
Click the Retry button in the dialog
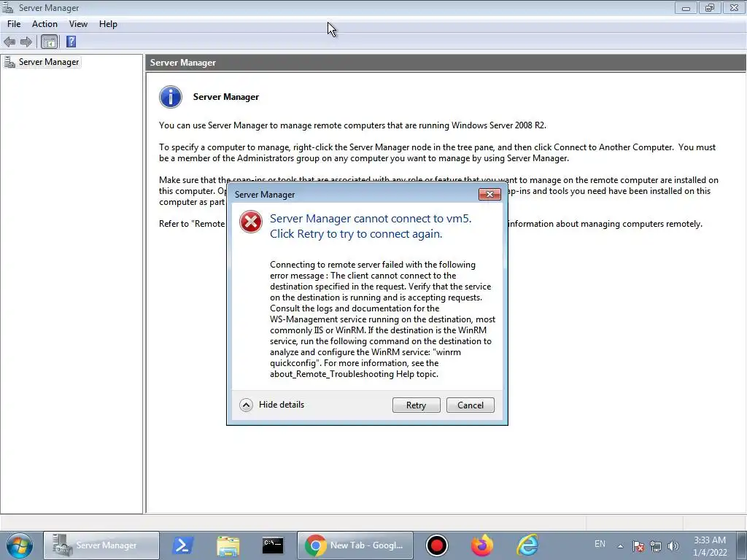pos(416,405)
